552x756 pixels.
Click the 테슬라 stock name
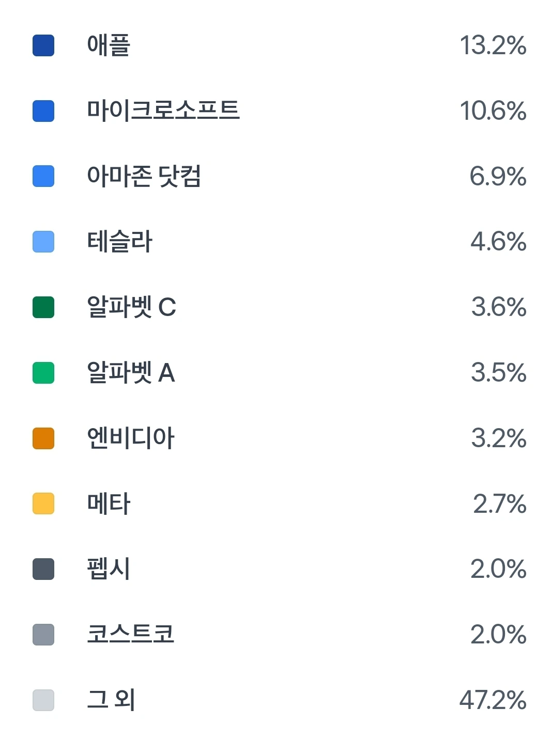tap(119, 242)
